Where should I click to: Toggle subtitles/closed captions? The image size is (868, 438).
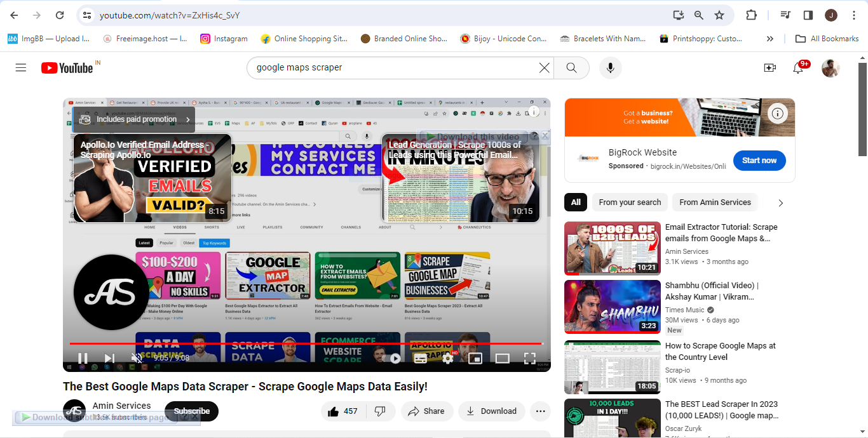[420, 359]
